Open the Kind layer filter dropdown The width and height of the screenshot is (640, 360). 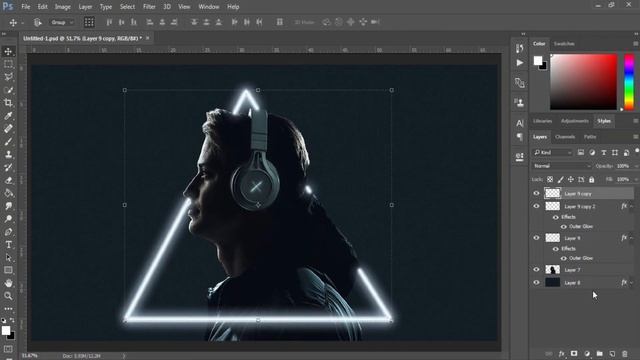pos(553,153)
